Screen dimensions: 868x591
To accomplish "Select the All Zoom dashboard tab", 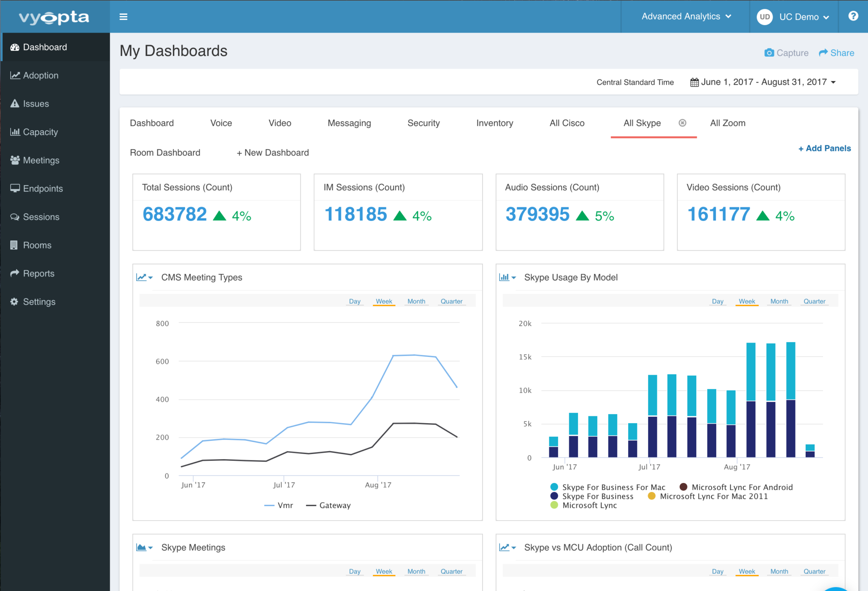I will [728, 123].
